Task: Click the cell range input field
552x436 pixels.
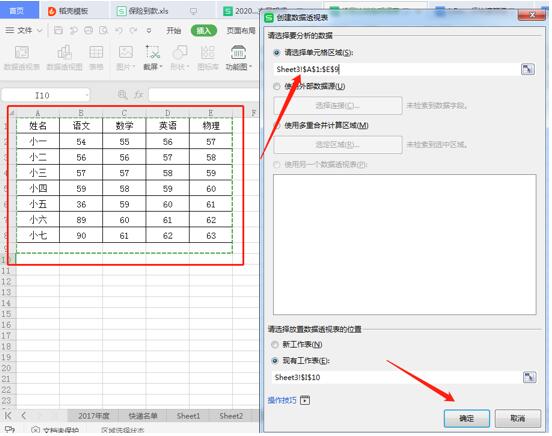Action: pyautogui.click(x=396, y=69)
